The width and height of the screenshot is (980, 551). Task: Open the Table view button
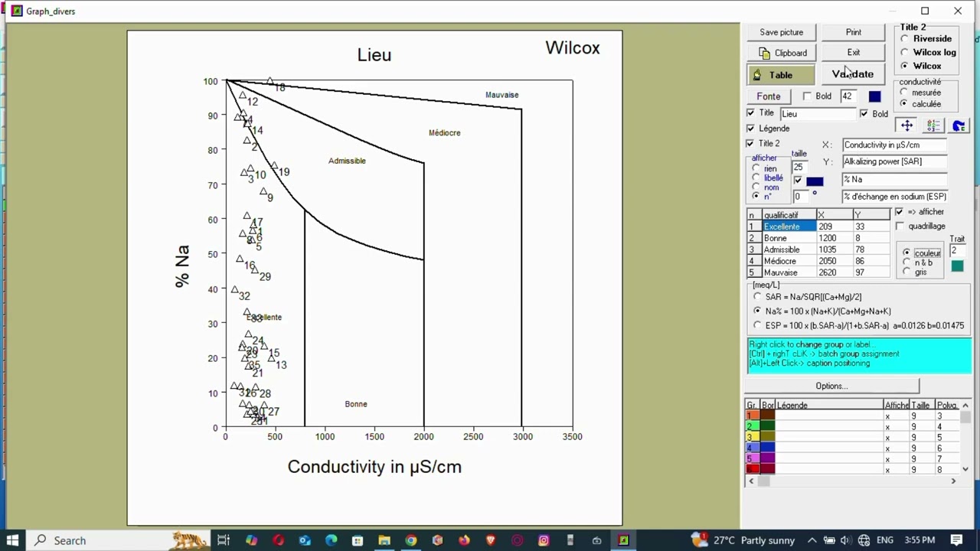(x=781, y=75)
